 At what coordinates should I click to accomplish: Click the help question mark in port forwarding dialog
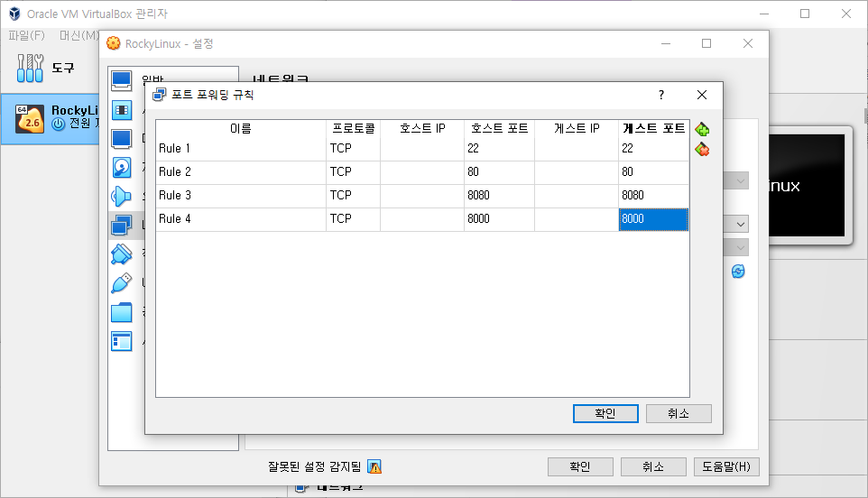click(x=661, y=95)
